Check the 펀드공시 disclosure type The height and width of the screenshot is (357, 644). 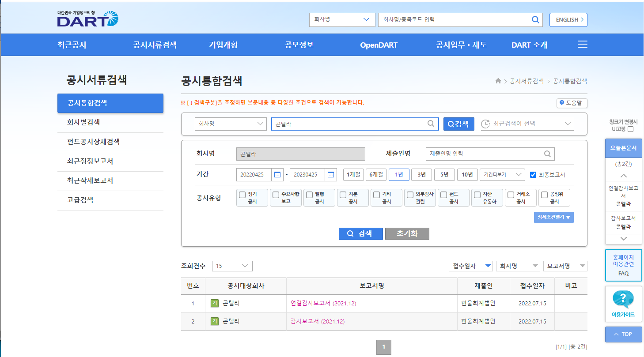click(x=443, y=195)
